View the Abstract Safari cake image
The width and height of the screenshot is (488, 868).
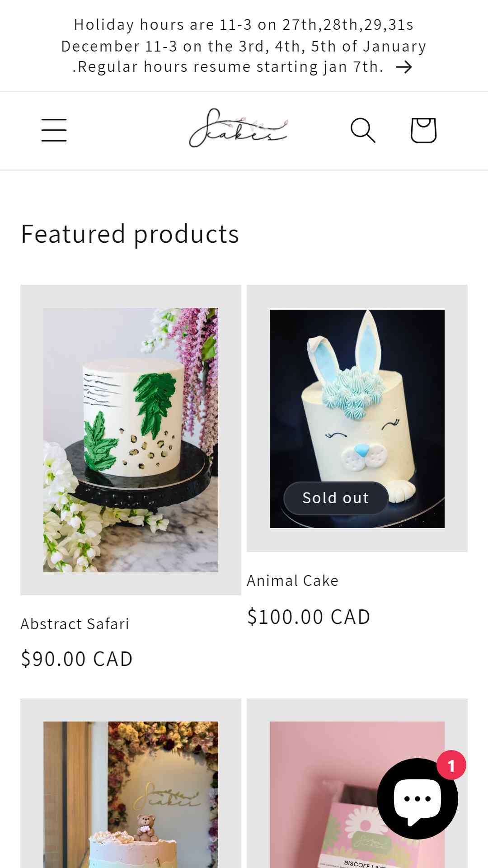pyautogui.click(x=131, y=440)
